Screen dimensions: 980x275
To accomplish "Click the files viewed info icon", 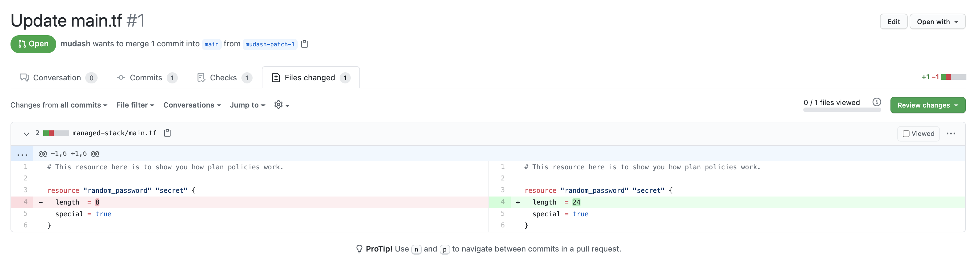I will pyautogui.click(x=877, y=102).
